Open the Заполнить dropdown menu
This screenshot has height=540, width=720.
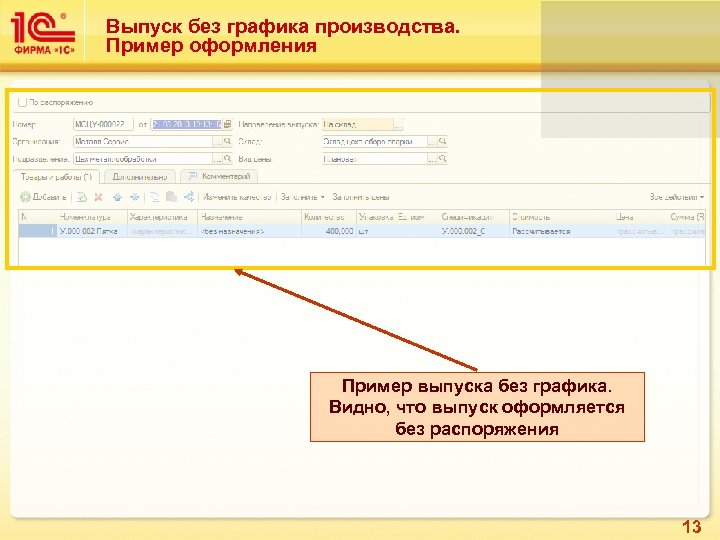(x=303, y=197)
